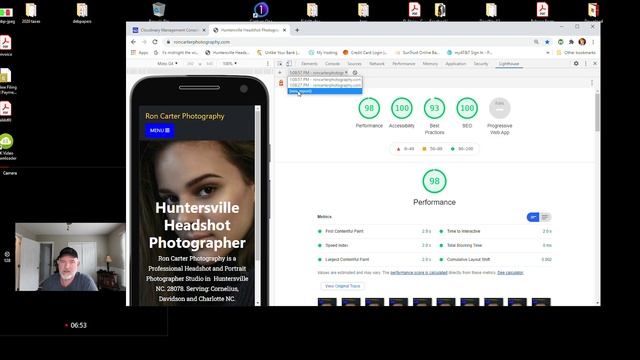The image size is (640, 360).
Task: Click Ron Carter Photography site title
Action: click(x=185, y=116)
